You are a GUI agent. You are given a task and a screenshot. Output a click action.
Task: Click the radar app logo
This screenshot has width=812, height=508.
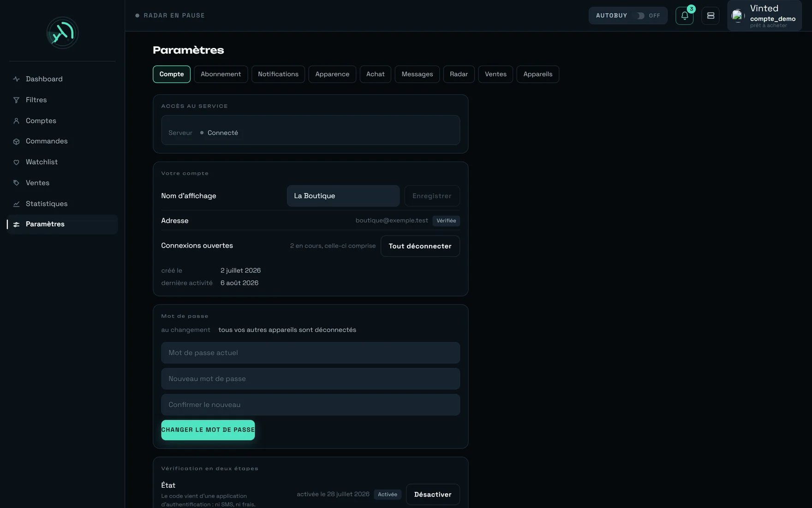(62, 33)
